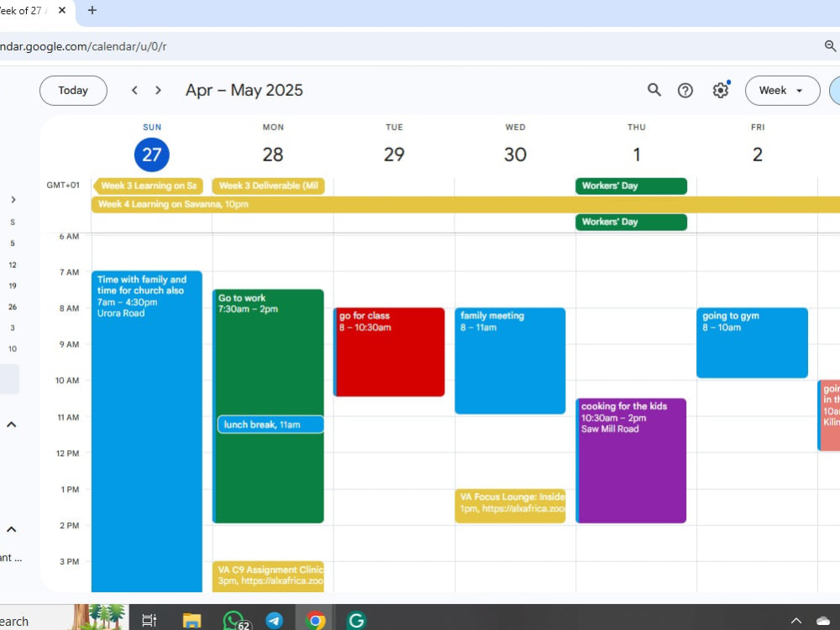Open Grammarly from the taskbar
The image size is (840, 630).
(x=357, y=621)
